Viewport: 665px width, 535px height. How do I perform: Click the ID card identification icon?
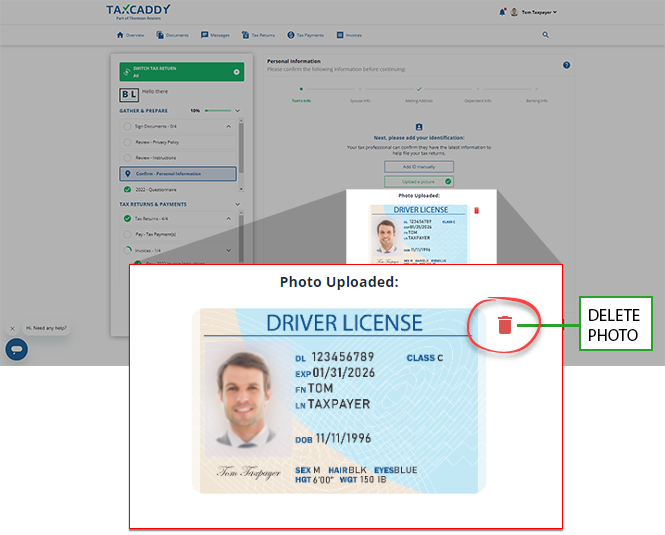point(419,127)
